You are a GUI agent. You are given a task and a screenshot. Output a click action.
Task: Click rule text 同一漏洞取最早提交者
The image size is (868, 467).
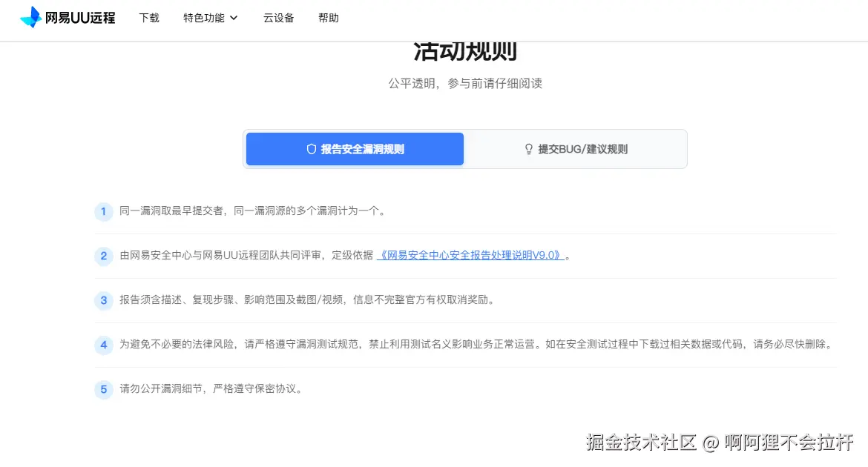click(171, 211)
